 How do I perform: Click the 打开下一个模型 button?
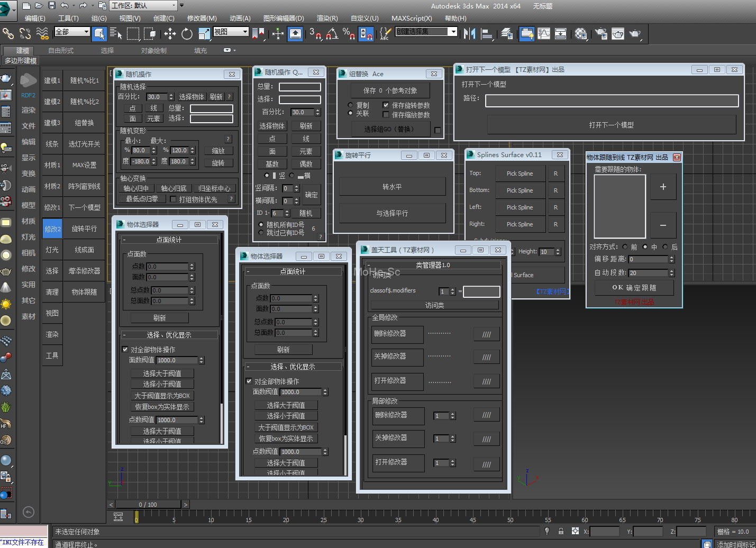(611, 125)
